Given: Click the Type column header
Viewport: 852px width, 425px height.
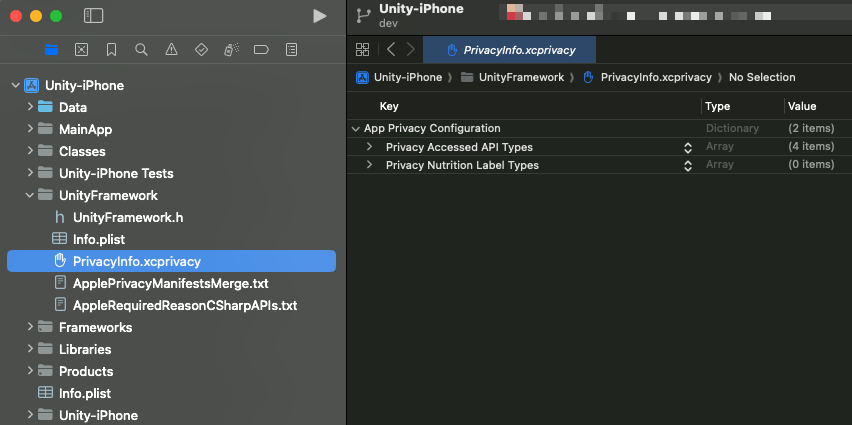Looking at the screenshot, I should 717,107.
